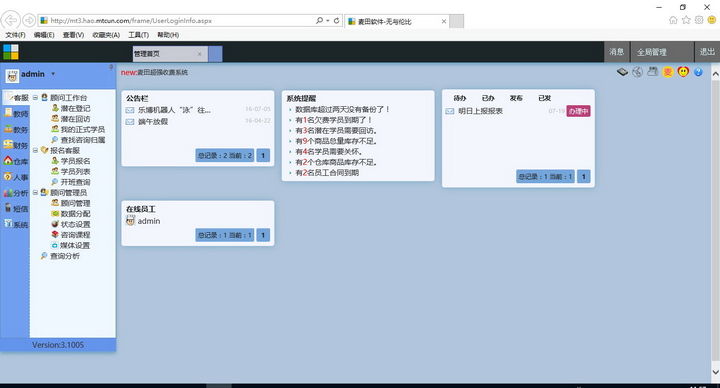Close the 管理首页 tab

tap(199, 54)
